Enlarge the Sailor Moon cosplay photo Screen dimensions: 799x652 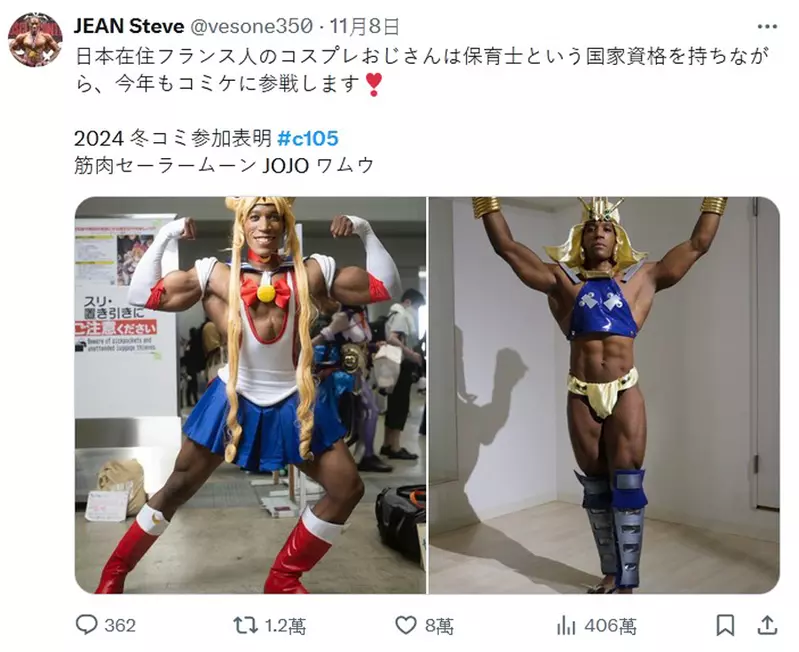point(250,395)
